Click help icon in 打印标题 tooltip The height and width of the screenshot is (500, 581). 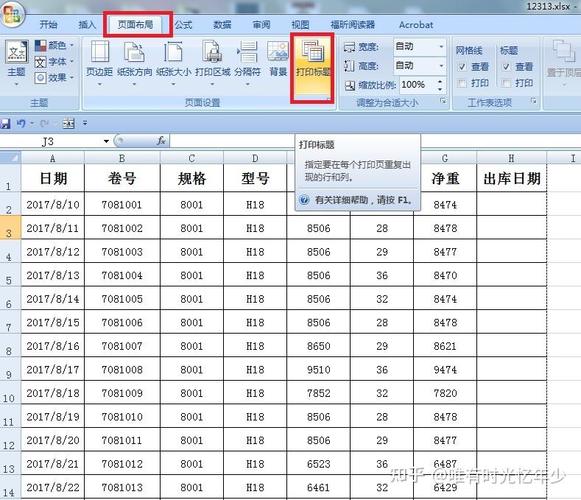coord(304,200)
